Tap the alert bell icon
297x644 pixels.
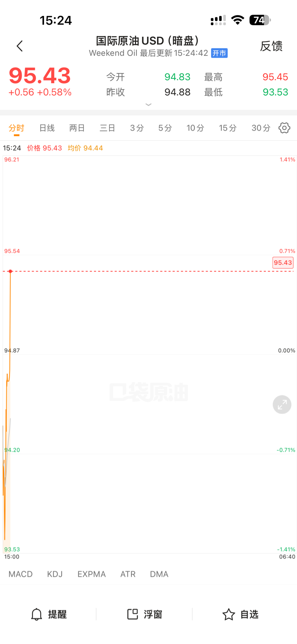[x=36, y=614]
